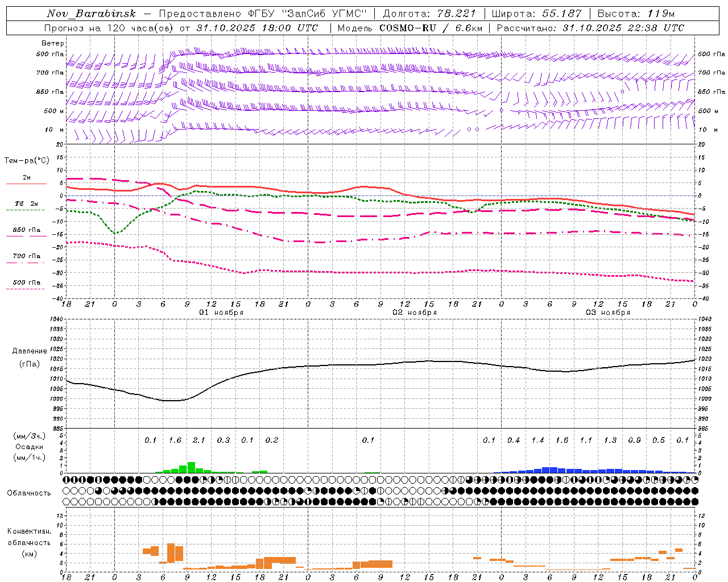728x582 pixels.
Task: Click the Рассчитано: 31.10.2025 22:38 UTC text
Action: 590,28
